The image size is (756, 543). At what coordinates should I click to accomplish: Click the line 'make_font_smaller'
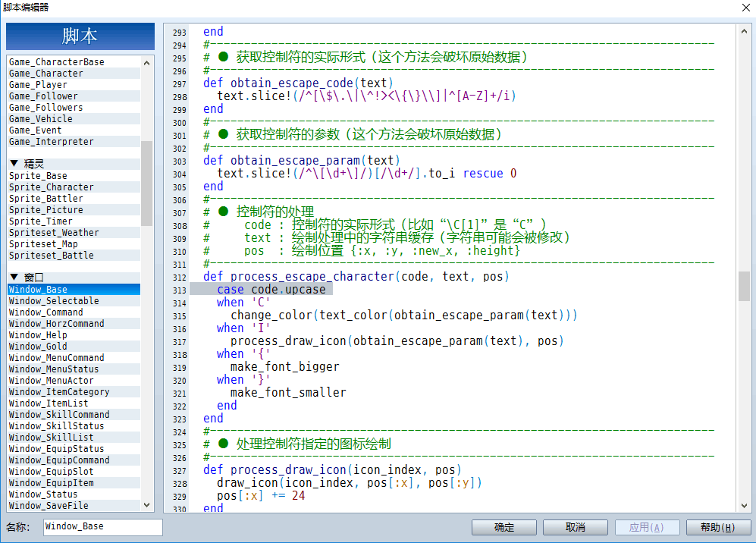[x=288, y=393]
